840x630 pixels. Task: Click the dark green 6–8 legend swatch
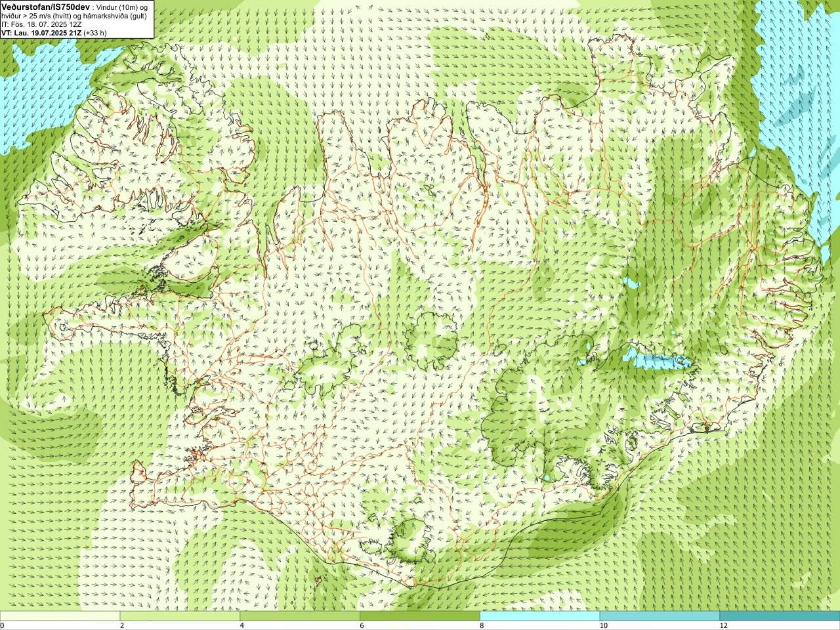coord(420,616)
